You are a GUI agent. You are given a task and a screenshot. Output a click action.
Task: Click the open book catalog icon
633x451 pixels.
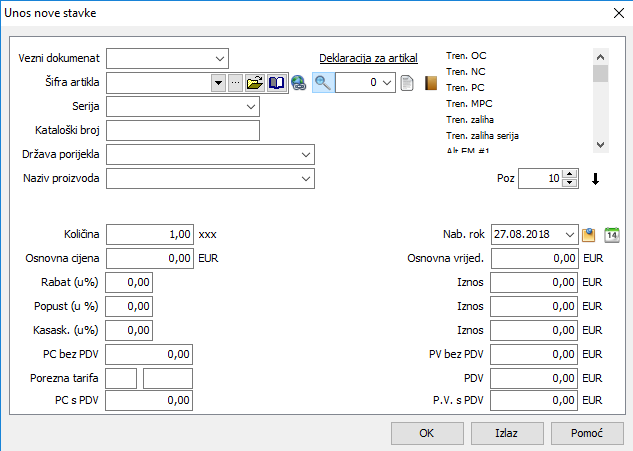click(276, 83)
